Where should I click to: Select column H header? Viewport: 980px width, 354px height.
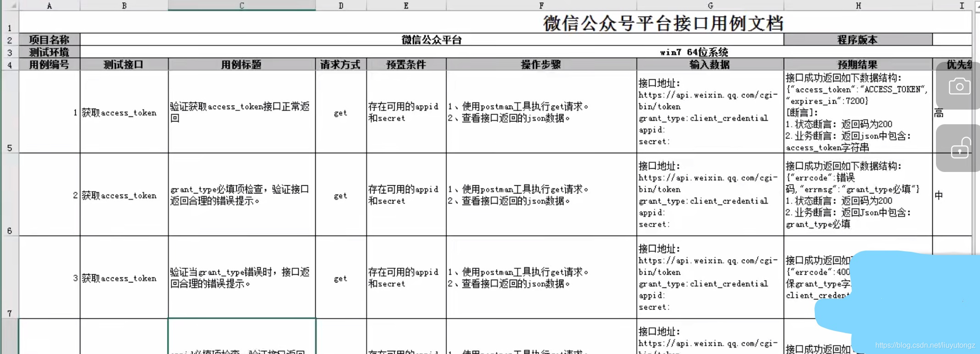click(x=858, y=6)
